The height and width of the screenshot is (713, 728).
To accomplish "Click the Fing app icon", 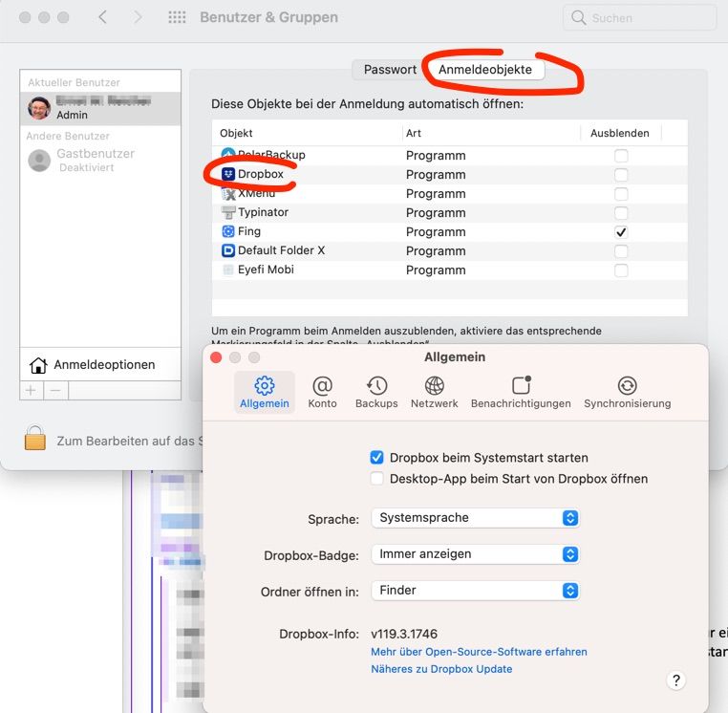I will tap(228, 231).
